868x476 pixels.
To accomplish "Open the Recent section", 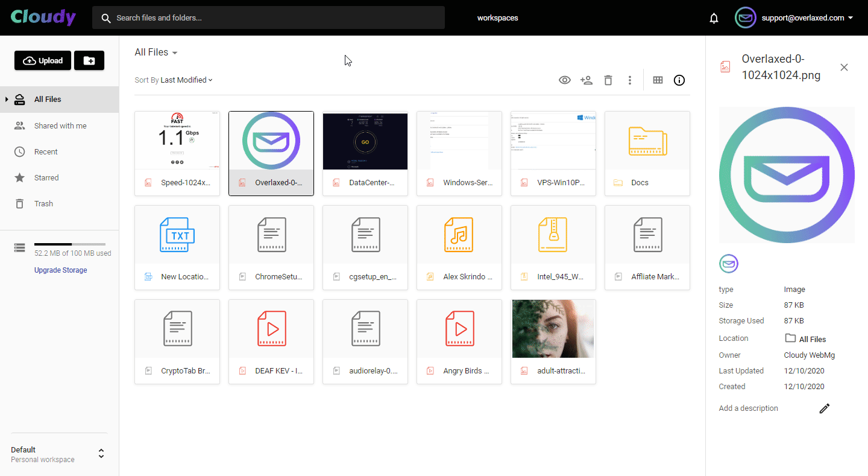I will coord(59,151).
